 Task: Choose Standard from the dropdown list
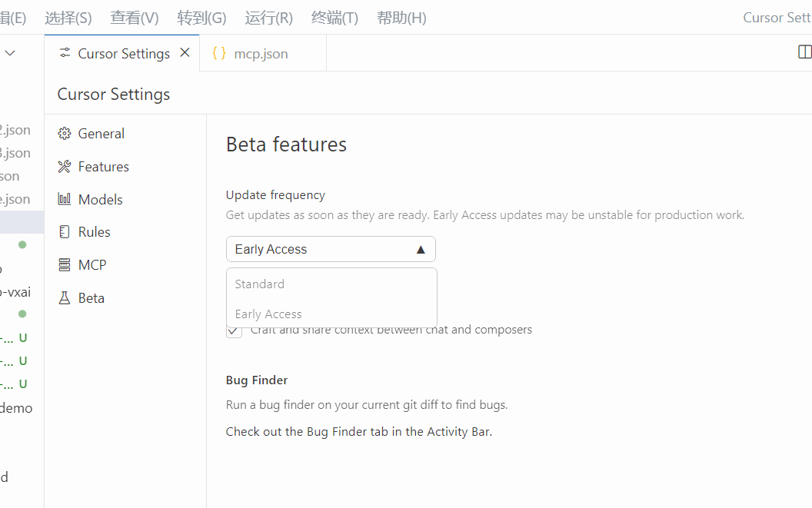tap(332, 284)
